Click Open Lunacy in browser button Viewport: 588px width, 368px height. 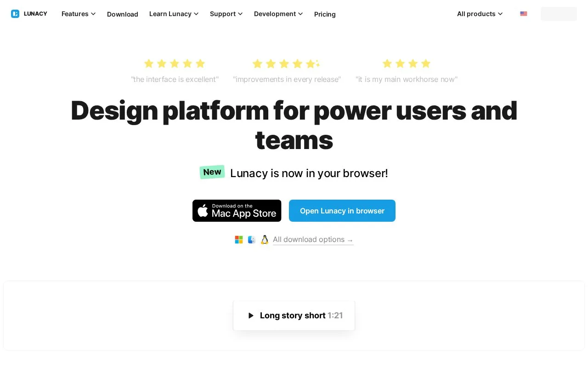coord(342,211)
